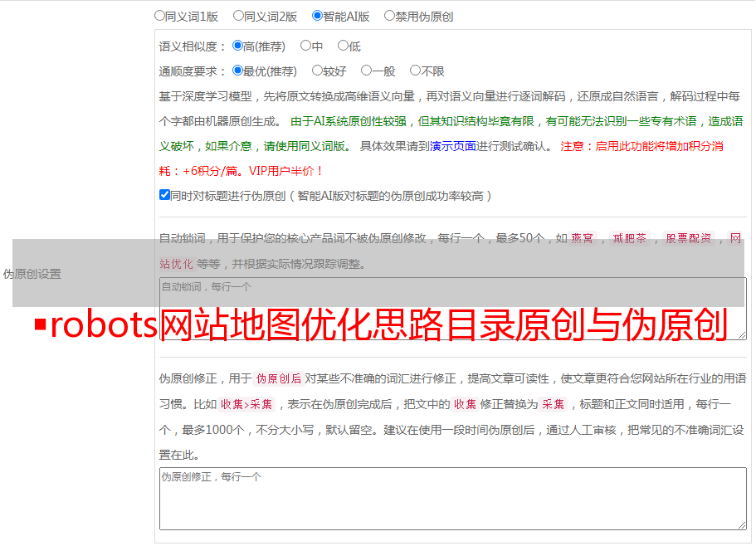Screen dimensions: 756x546
Task: Click the 语义相似度 label
Action: (192, 46)
